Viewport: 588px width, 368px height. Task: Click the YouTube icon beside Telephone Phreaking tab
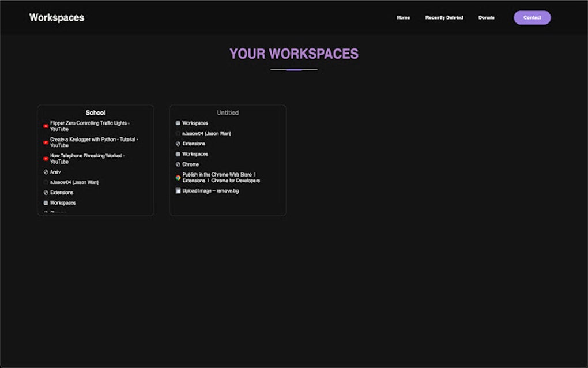point(46,158)
